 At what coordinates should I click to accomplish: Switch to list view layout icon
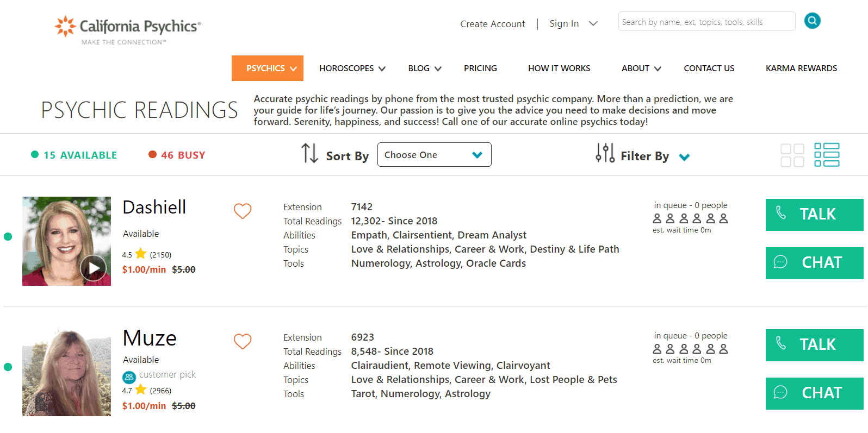pyautogui.click(x=827, y=155)
